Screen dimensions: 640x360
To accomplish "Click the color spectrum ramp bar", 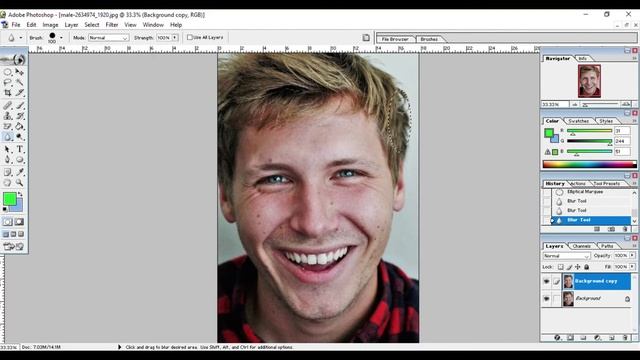I will [x=589, y=164].
